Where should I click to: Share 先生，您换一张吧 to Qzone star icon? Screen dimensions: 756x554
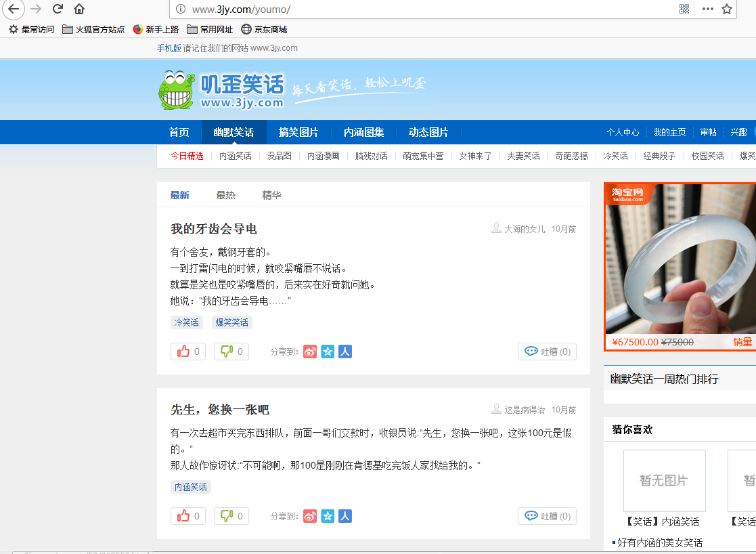[x=328, y=516]
